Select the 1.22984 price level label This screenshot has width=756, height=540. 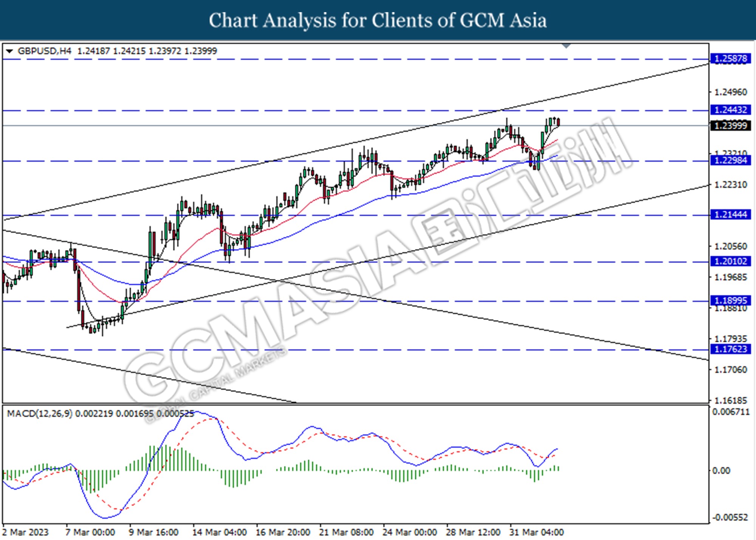pyautogui.click(x=730, y=160)
